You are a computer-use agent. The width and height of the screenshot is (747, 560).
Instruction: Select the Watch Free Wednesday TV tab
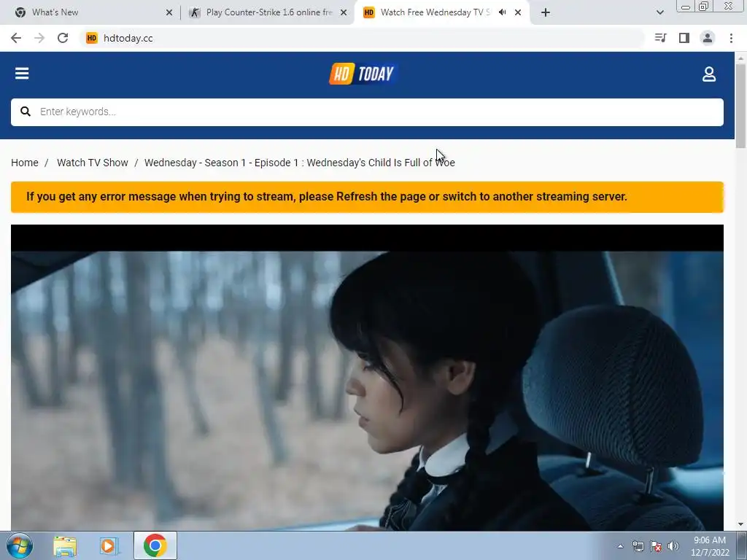(x=435, y=12)
